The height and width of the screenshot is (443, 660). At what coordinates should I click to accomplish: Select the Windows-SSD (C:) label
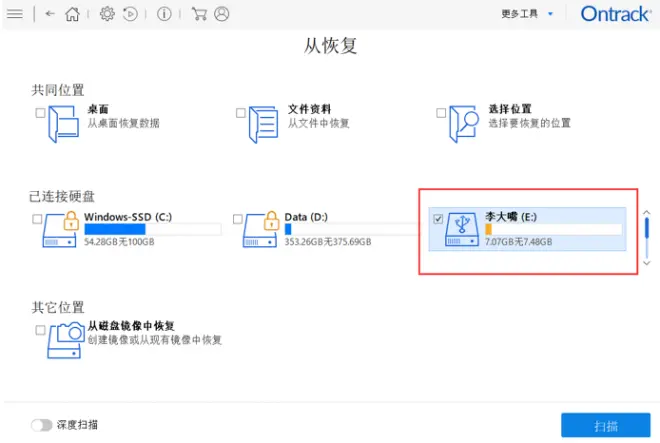[x=128, y=217]
